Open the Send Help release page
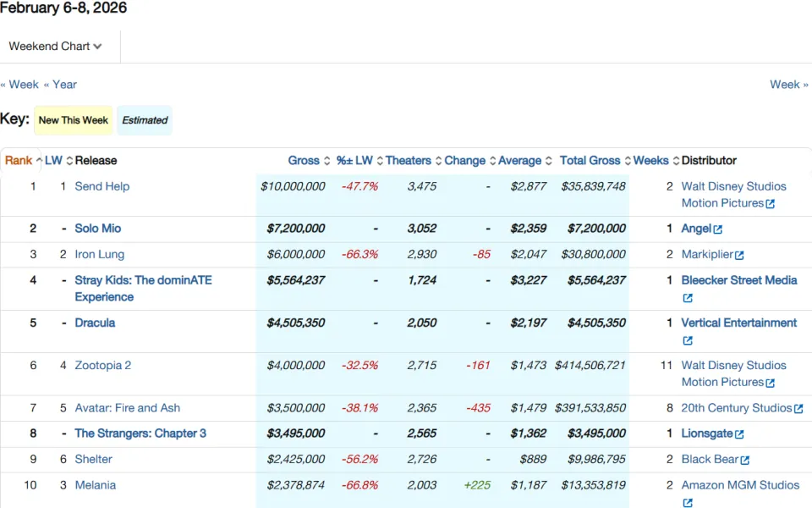812x508 pixels. (102, 186)
